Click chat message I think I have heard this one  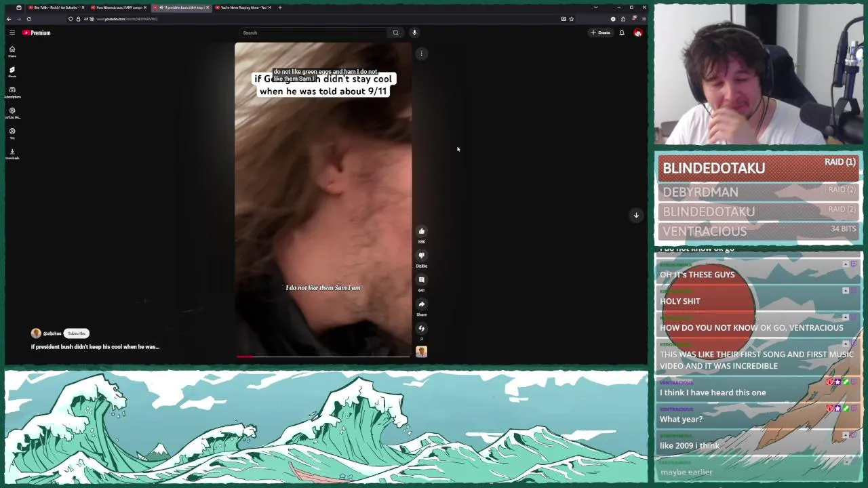713,392
